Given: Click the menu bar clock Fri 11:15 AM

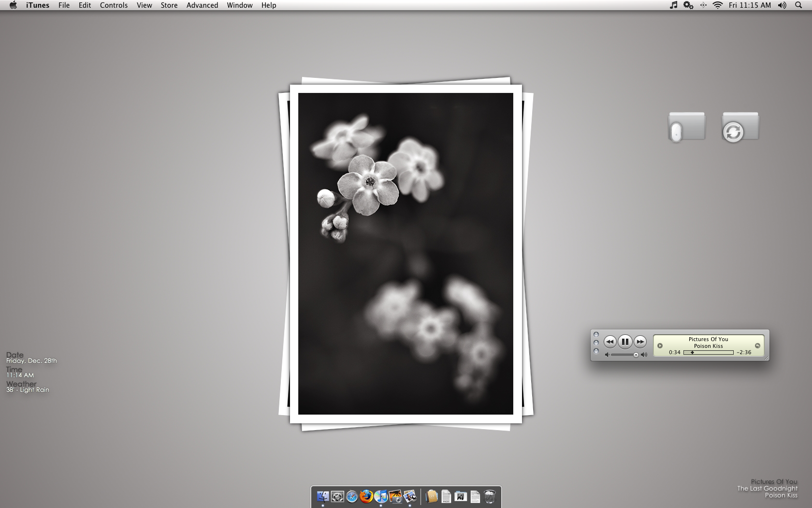Looking at the screenshot, I should (750, 5).
